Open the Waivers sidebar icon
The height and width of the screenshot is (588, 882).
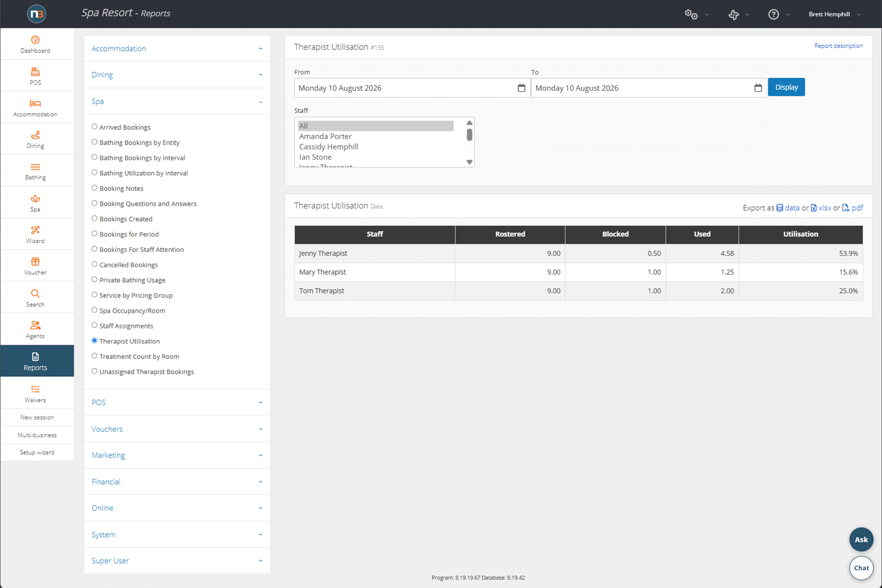(35, 389)
